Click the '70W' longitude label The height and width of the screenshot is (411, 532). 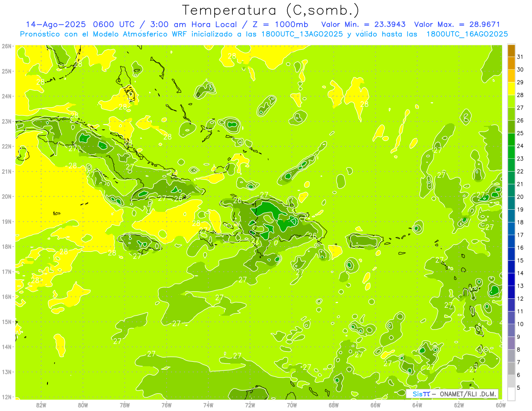(292, 405)
